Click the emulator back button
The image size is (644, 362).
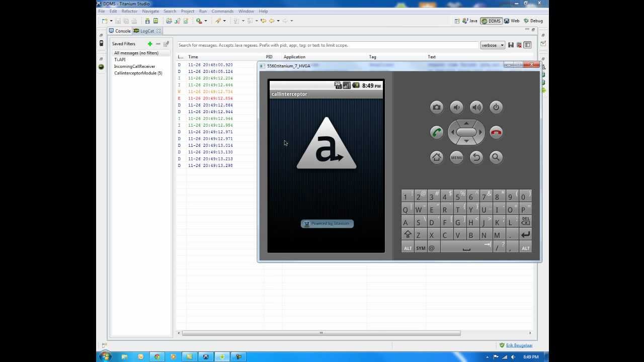coord(476,157)
